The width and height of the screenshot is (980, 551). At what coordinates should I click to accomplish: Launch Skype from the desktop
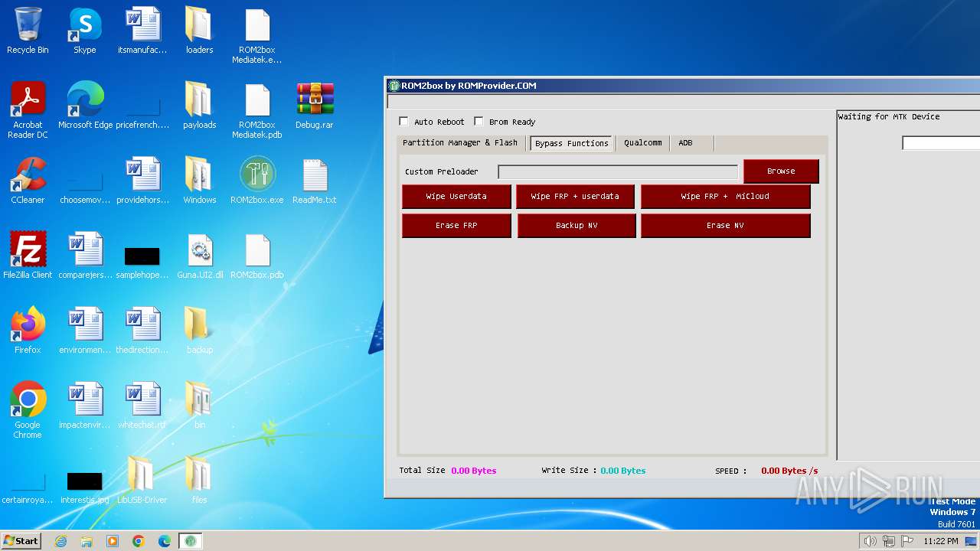click(x=85, y=31)
